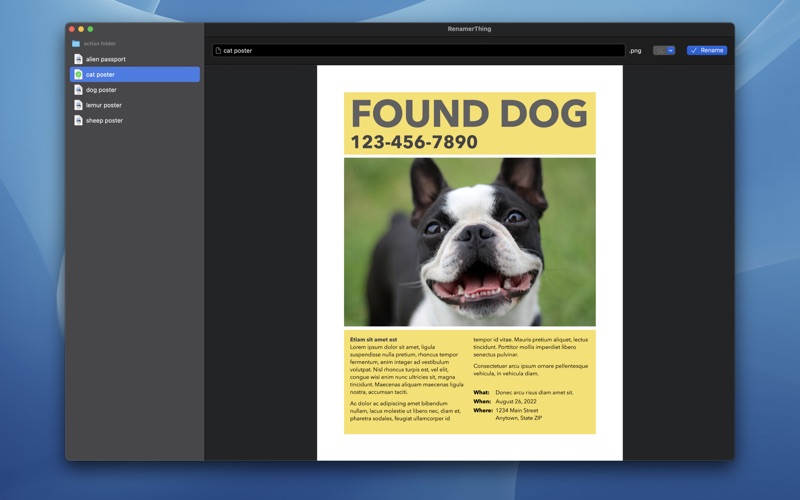The width and height of the screenshot is (800, 500).
Task: Click the action folder icon in sidebar
Action: (x=76, y=44)
